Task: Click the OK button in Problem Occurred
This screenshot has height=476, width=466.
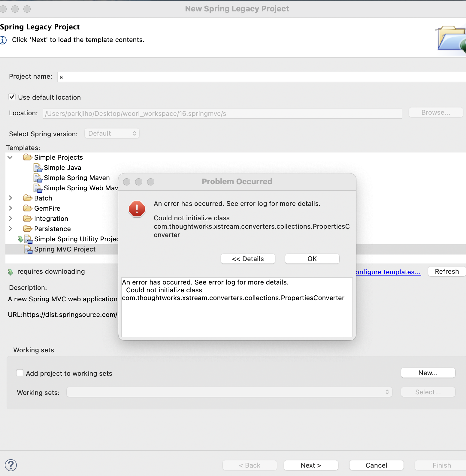Action: pos(312,259)
